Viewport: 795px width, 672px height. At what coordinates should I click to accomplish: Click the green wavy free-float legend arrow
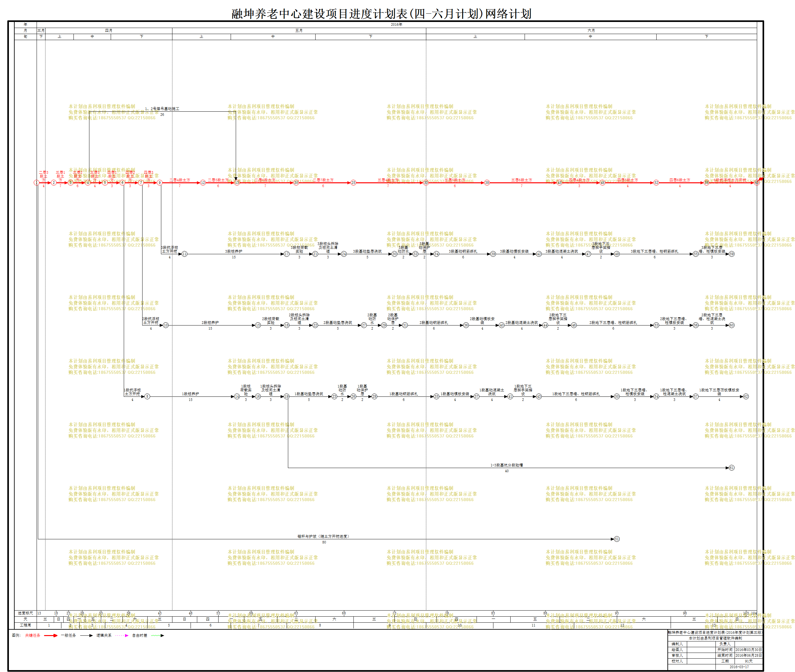[158, 635]
